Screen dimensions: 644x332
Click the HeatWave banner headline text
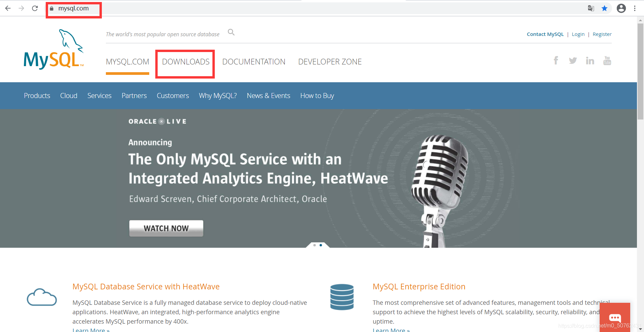pos(258,169)
